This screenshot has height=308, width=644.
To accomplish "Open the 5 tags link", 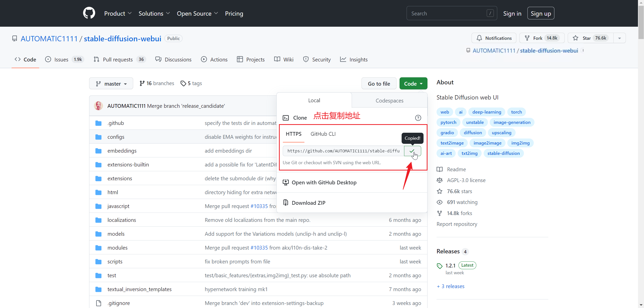I will pos(191,83).
